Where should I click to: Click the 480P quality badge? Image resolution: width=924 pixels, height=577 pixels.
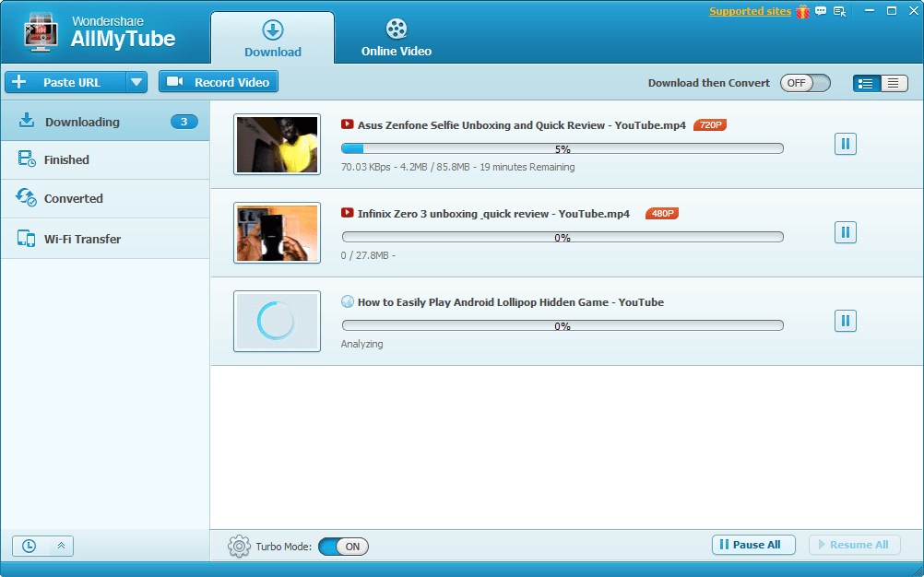coord(662,213)
